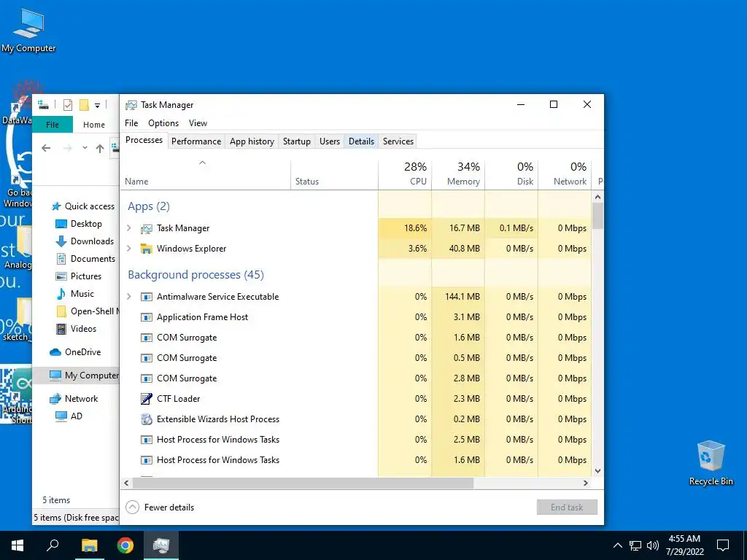Show hidden tray icons chevron
Viewport: 747px width, 560px height.
tap(617, 545)
